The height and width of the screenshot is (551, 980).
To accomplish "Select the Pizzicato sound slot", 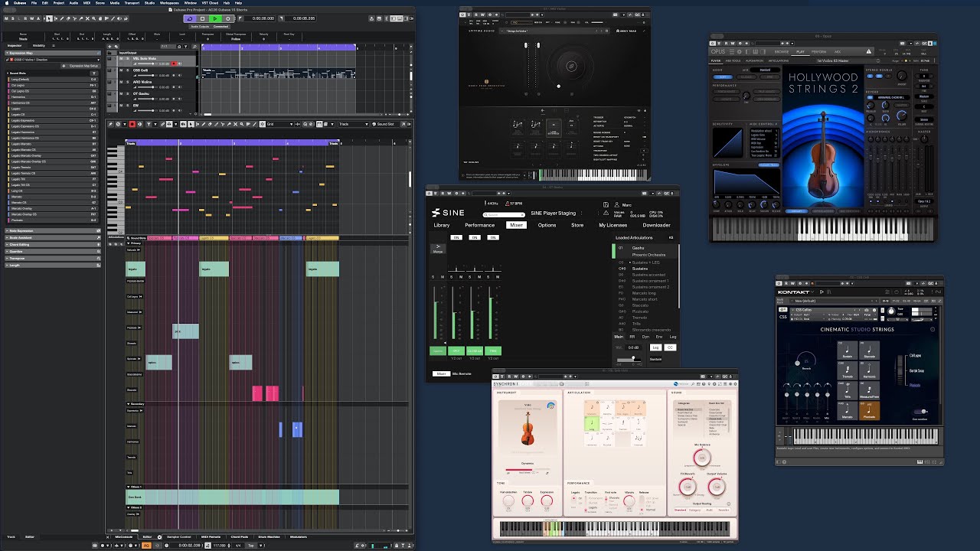I will 53,220.
